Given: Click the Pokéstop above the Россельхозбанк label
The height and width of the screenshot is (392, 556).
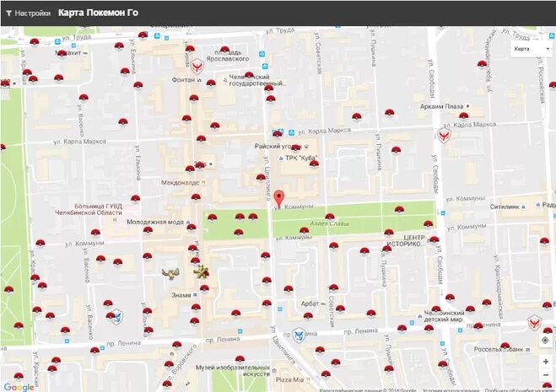Looking at the screenshot, I should click(505, 346).
